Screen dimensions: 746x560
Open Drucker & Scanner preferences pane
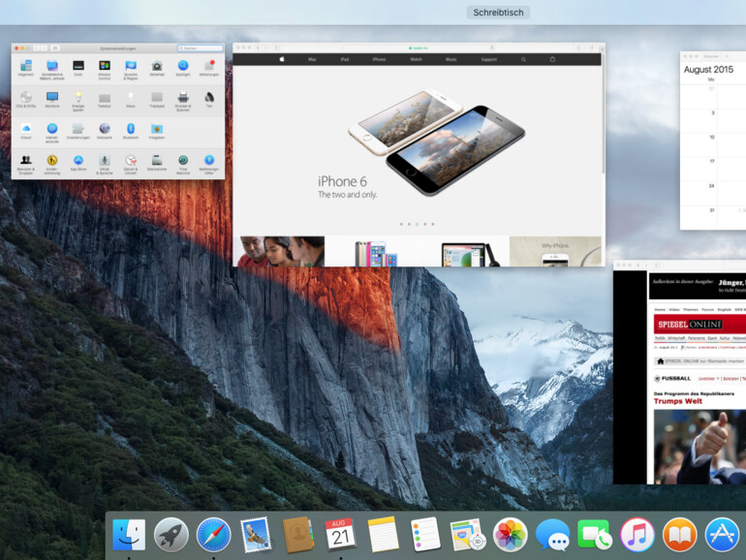pos(183,101)
